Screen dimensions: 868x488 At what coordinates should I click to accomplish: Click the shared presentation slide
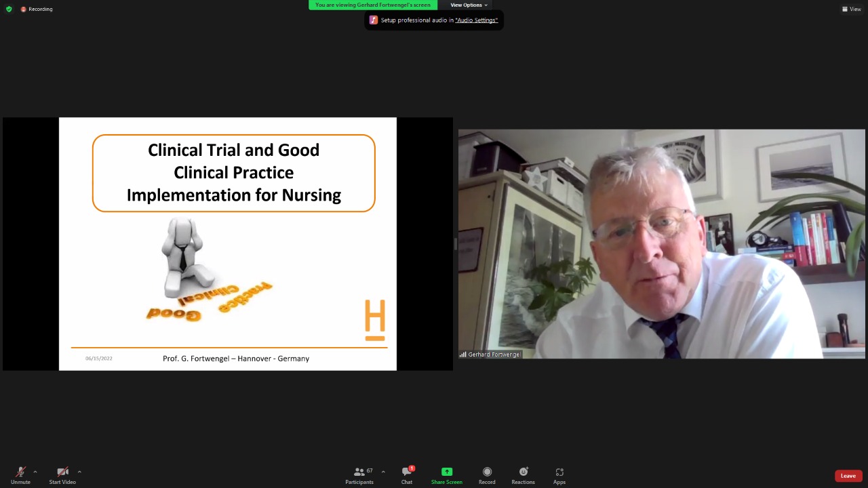[x=228, y=244]
